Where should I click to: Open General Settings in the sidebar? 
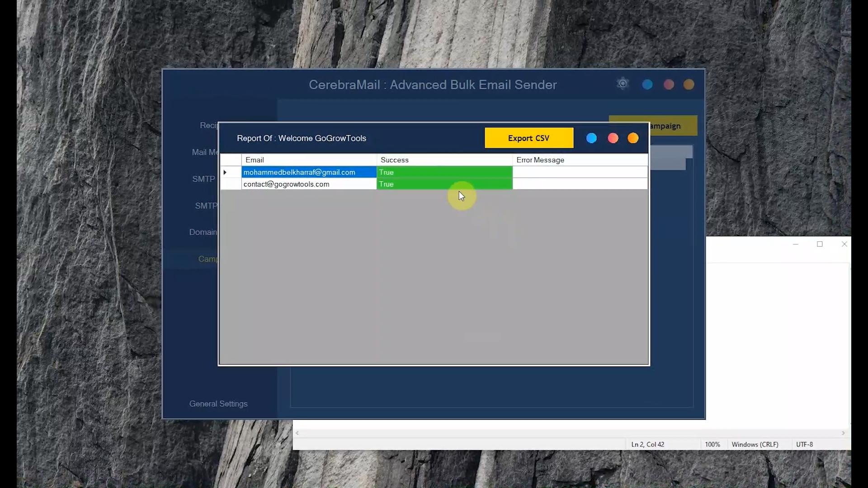[x=218, y=404]
